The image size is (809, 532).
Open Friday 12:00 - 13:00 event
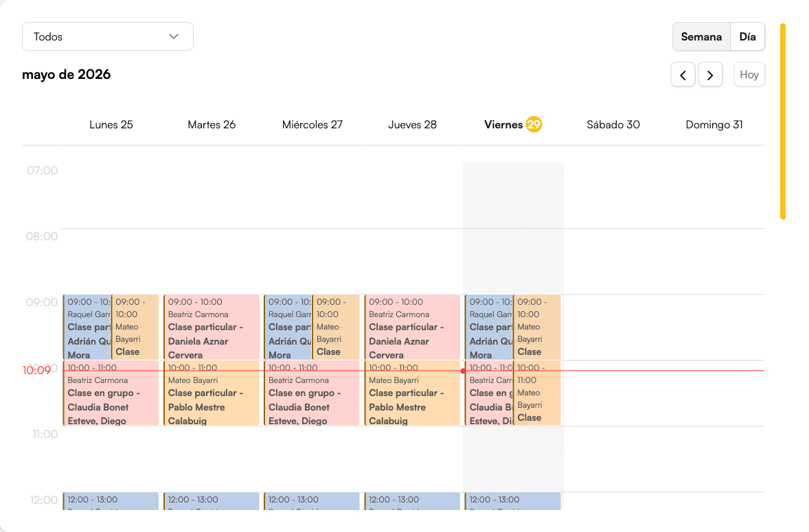click(513, 501)
